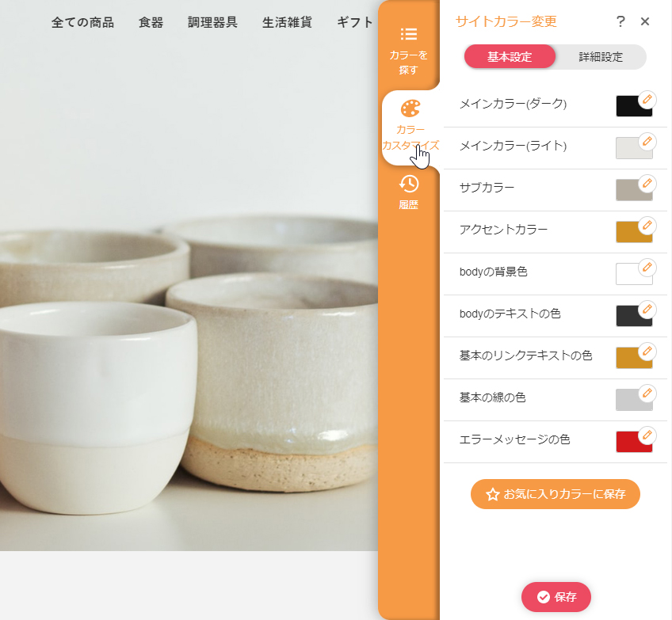Go to 調理器具 in site navigation
The height and width of the screenshot is (620, 672).
tap(212, 22)
